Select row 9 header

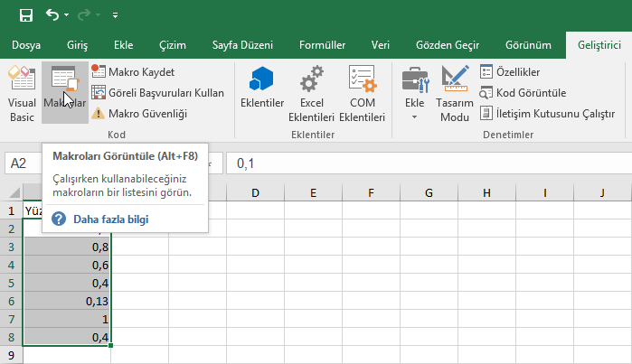point(11,356)
